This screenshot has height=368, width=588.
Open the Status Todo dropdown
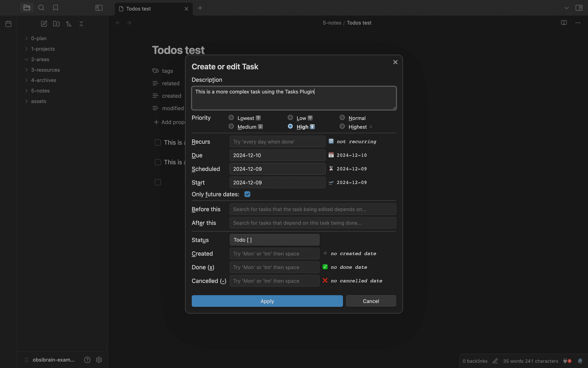(275, 240)
